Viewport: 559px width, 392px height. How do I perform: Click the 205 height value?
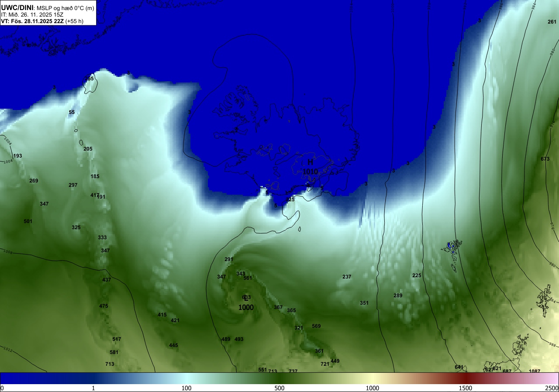pos(88,149)
